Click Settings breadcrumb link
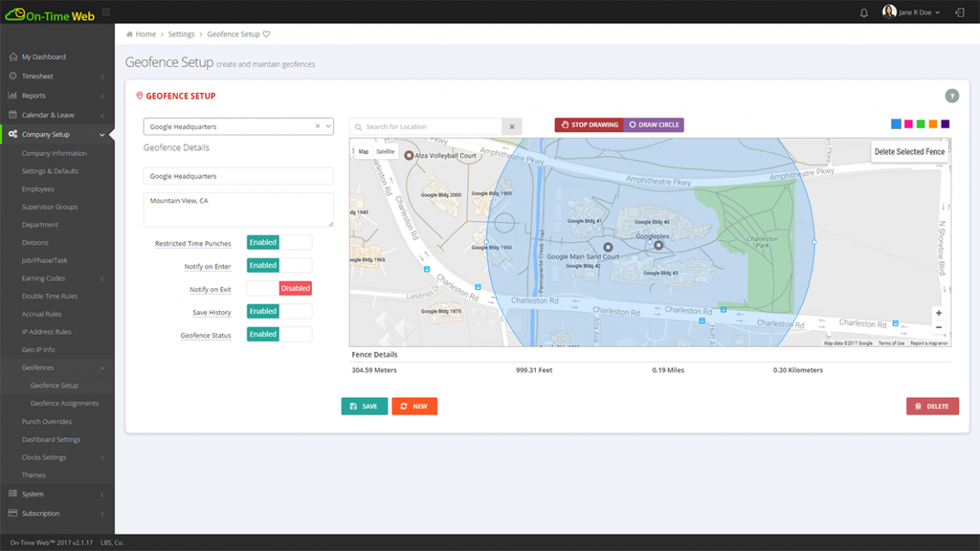The width and height of the screenshot is (980, 551). pos(181,34)
